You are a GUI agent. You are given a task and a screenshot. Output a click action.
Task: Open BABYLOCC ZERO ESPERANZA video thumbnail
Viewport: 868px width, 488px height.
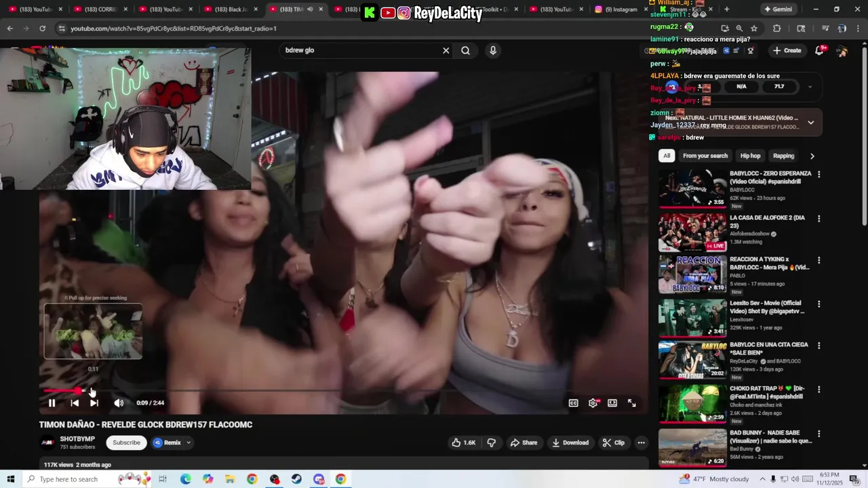pos(692,188)
